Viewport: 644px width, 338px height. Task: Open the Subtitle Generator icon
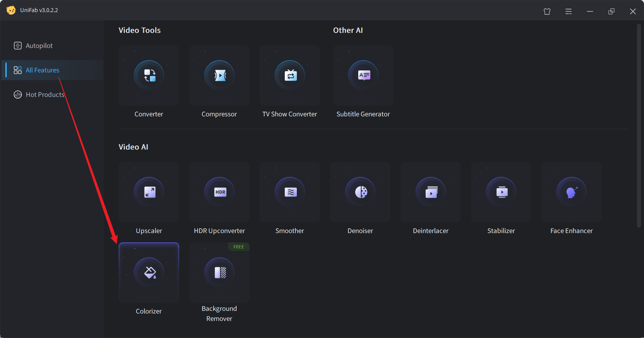[x=363, y=75]
